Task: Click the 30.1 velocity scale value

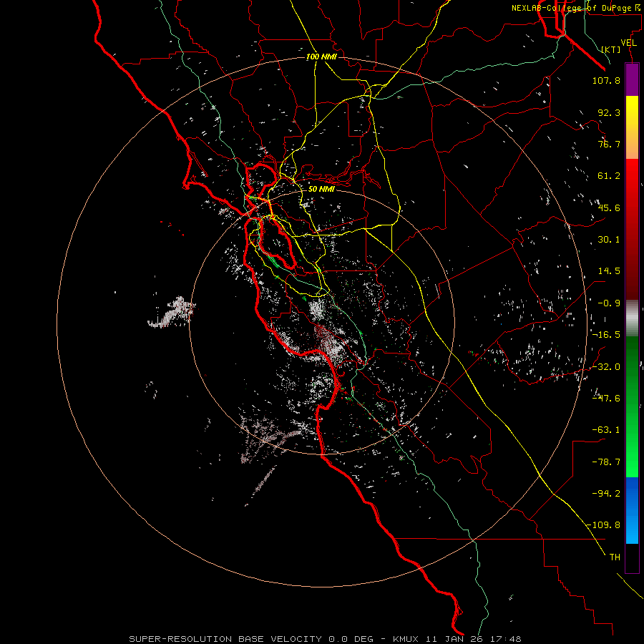Action: click(609, 240)
